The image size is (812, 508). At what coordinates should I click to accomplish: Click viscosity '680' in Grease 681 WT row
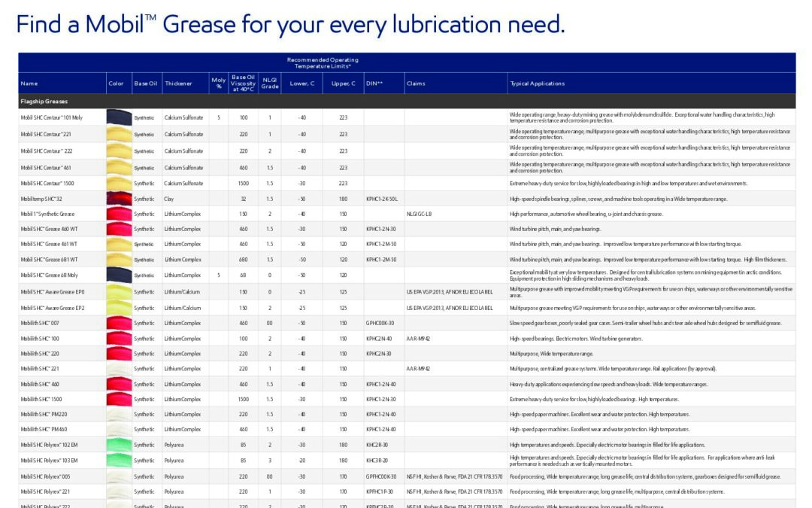pyautogui.click(x=244, y=259)
